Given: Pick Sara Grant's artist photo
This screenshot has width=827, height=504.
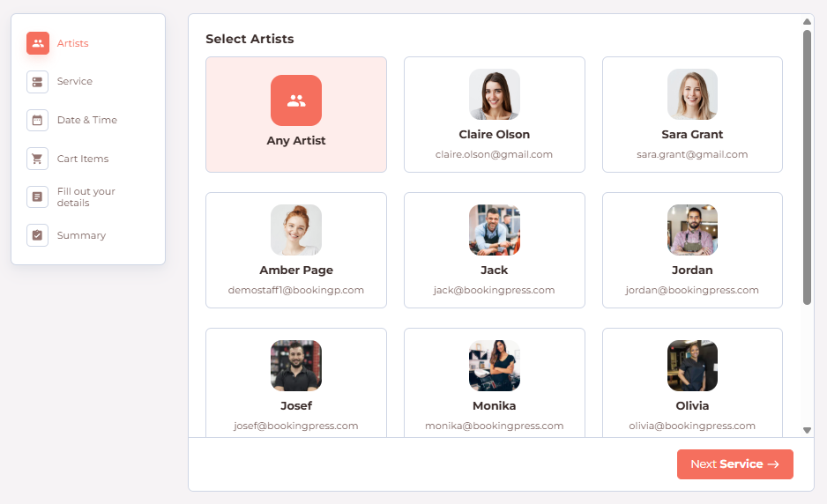Looking at the screenshot, I should 692,94.
